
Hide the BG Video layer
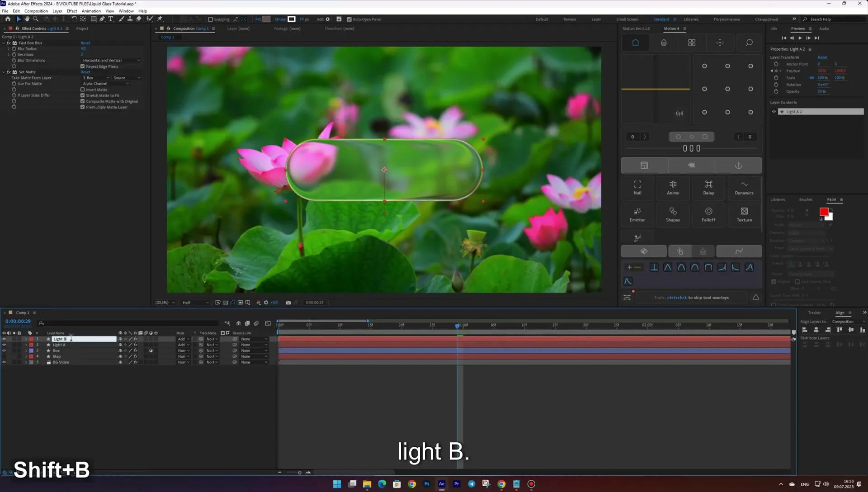4,362
